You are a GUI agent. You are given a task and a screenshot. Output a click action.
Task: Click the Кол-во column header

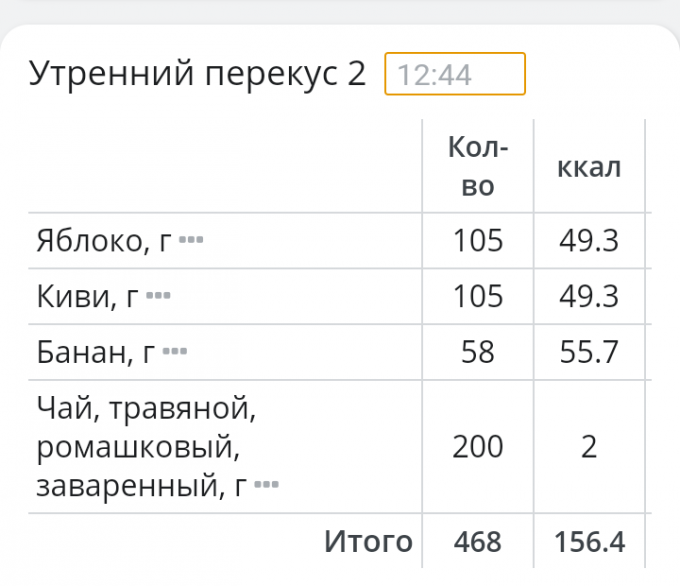478,167
